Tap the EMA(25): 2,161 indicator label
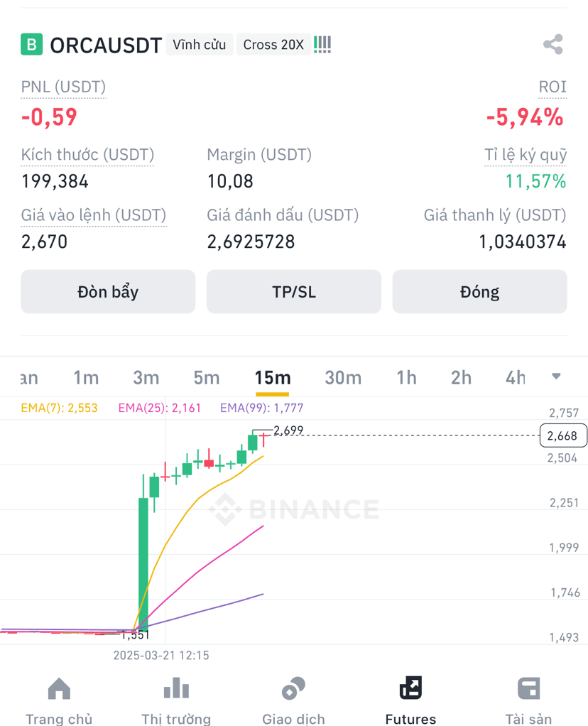This screenshot has height=726, width=588. 160,408
